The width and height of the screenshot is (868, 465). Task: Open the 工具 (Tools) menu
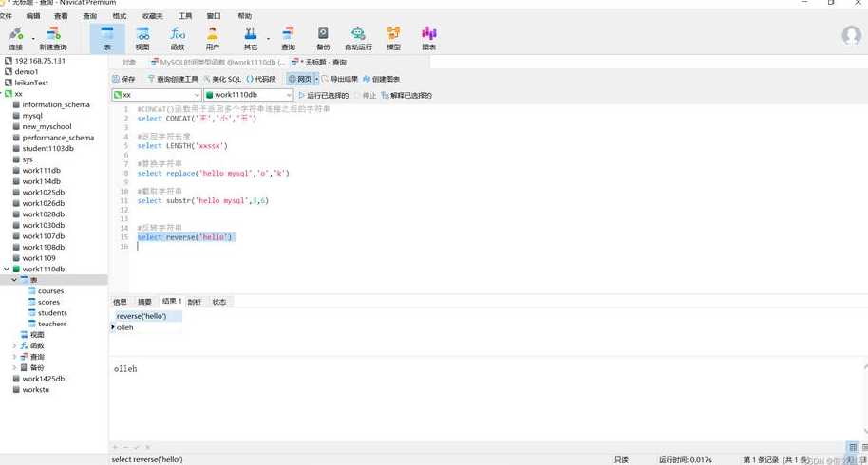click(x=185, y=16)
